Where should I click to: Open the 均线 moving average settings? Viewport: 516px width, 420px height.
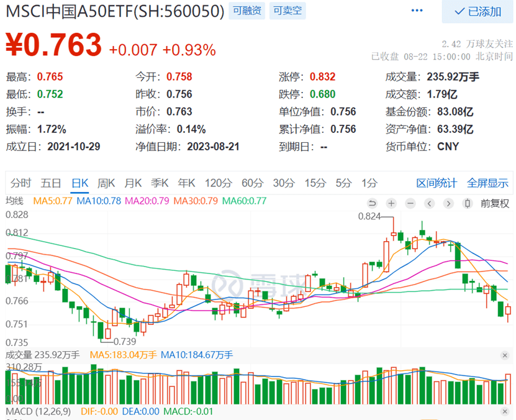click(14, 201)
